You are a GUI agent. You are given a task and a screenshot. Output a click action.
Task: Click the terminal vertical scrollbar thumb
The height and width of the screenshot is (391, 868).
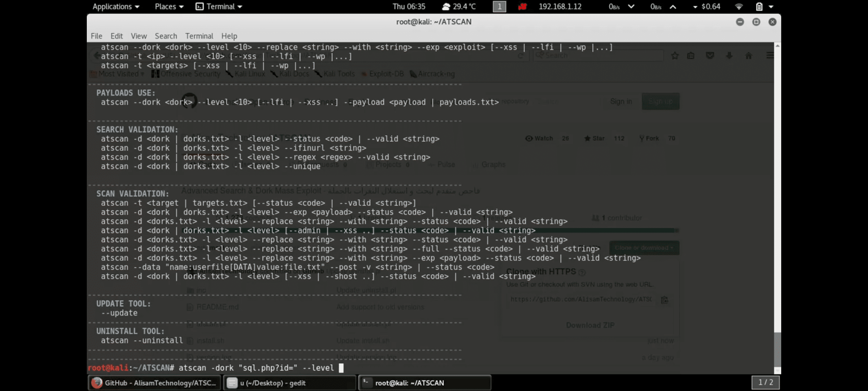click(x=777, y=349)
